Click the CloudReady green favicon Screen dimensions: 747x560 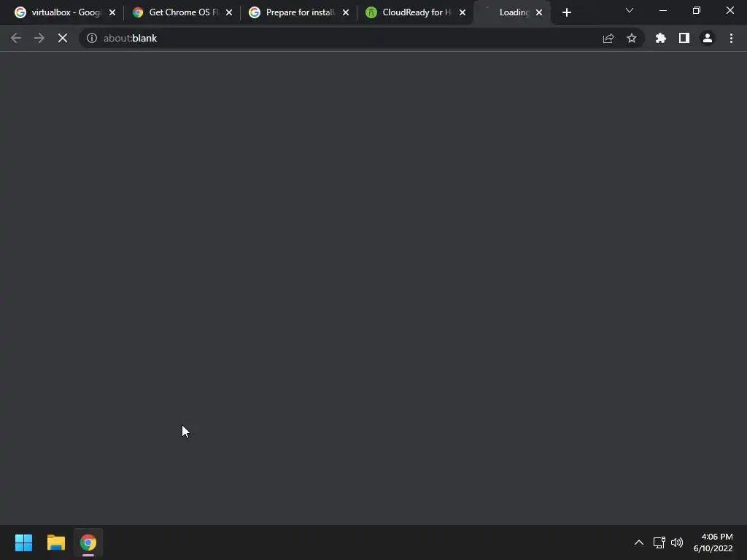point(371,12)
